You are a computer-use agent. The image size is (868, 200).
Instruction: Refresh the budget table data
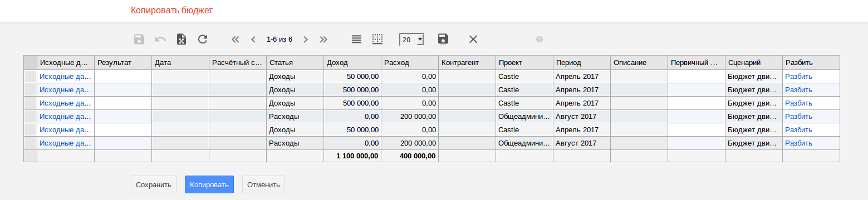coord(203,39)
